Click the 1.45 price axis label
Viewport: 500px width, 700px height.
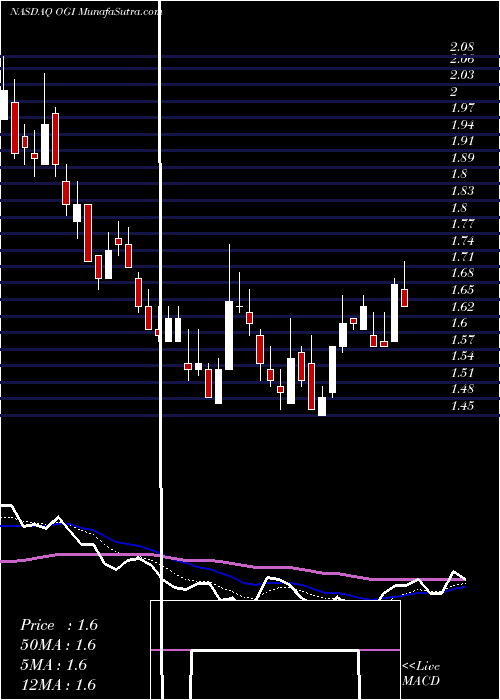point(462,406)
